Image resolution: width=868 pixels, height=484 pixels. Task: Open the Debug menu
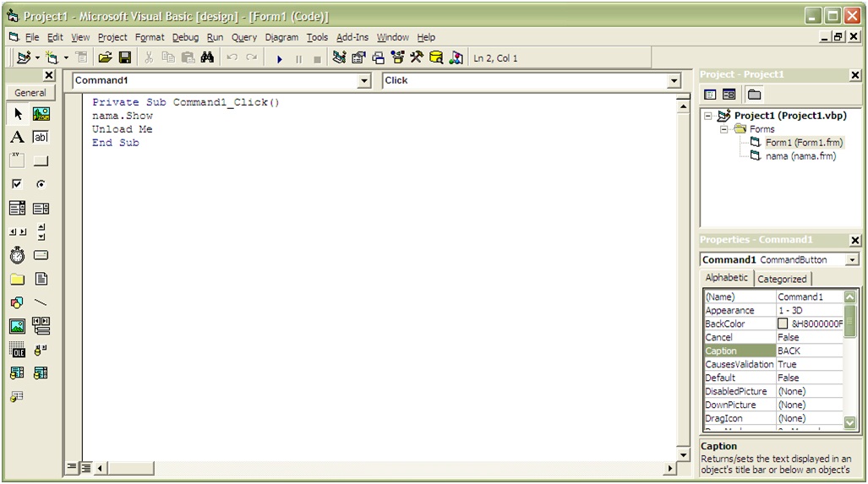(185, 37)
